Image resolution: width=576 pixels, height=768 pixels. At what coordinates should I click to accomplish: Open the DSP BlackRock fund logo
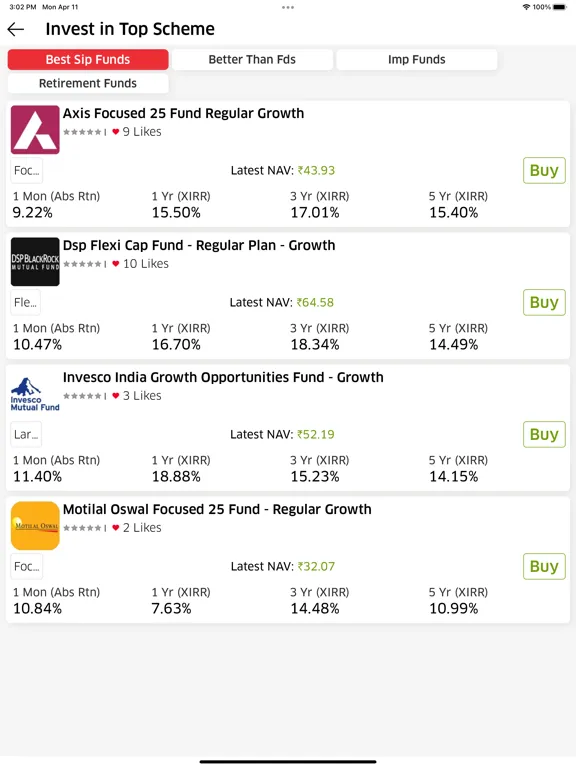coord(35,262)
